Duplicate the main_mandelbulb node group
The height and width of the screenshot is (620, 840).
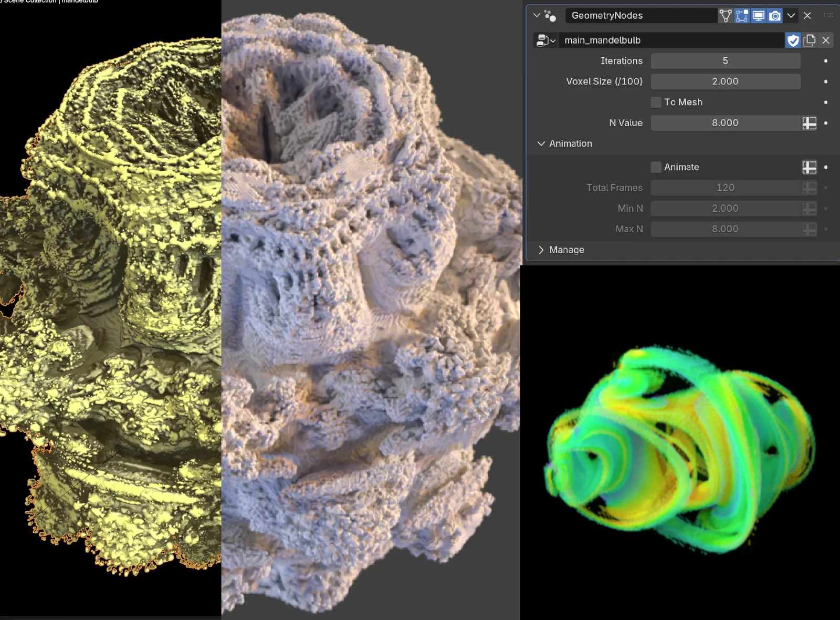[810, 40]
